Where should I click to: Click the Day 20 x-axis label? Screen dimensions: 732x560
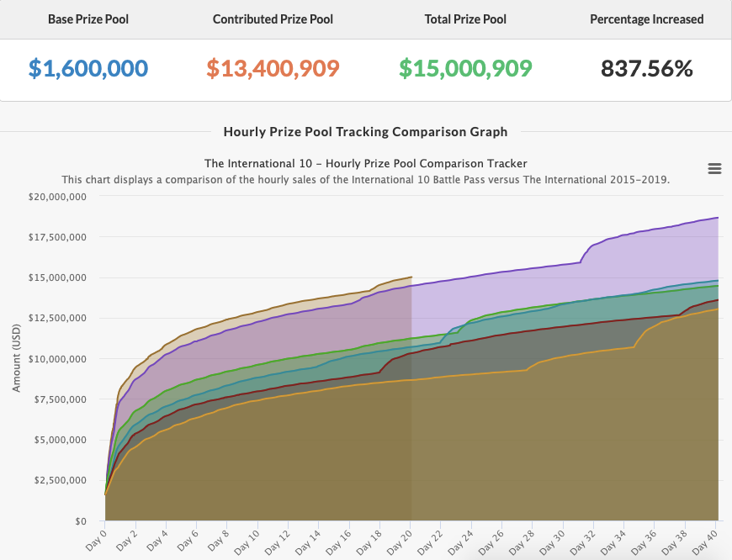pyautogui.click(x=400, y=542)
